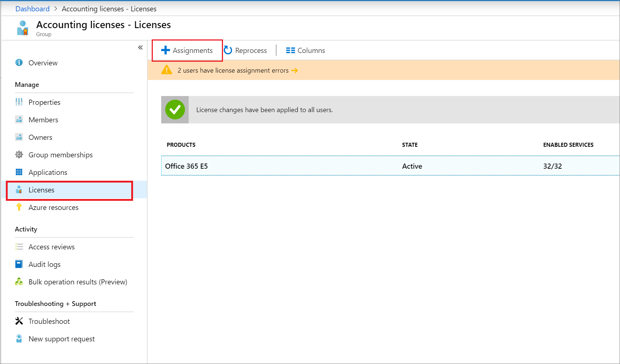Open the Columns chooser
This screenshot has width=620, height=364.
(306, 50)
